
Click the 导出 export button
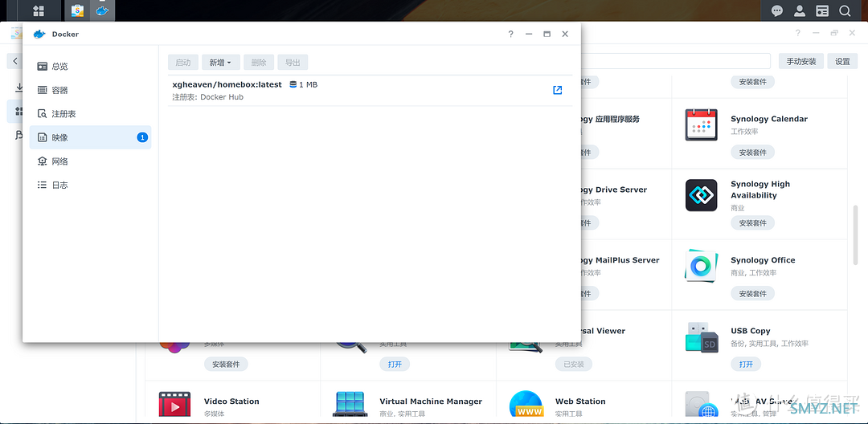pyautogui.click(x=293, y=63)
